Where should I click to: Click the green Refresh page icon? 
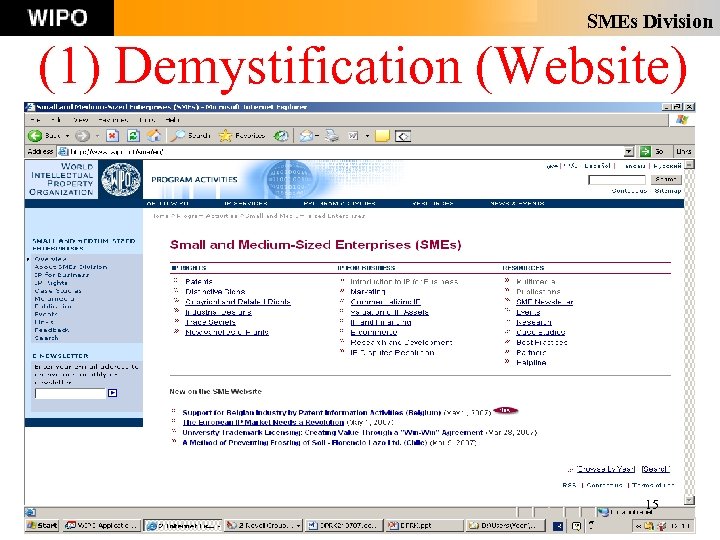coord(133,135)
